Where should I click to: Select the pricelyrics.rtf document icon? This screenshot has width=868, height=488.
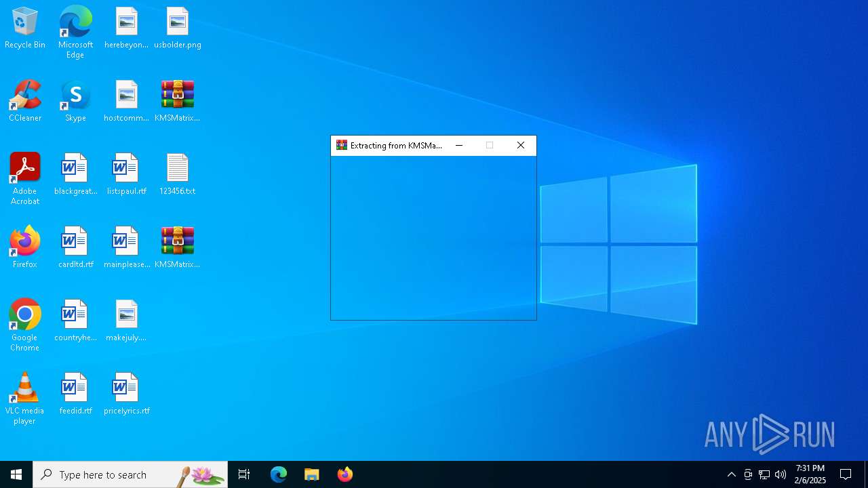click(x=126, y=394)
